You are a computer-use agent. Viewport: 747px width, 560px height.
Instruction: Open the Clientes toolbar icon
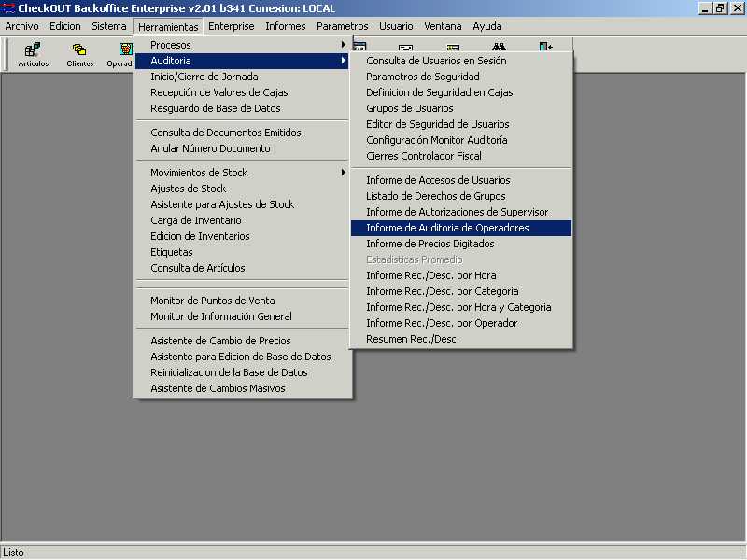[79, 54]
